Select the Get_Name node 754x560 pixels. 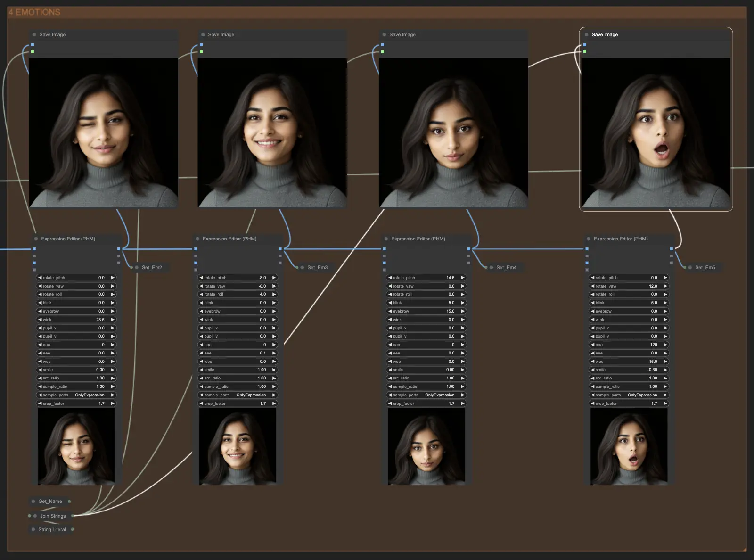tap(50, 502)
